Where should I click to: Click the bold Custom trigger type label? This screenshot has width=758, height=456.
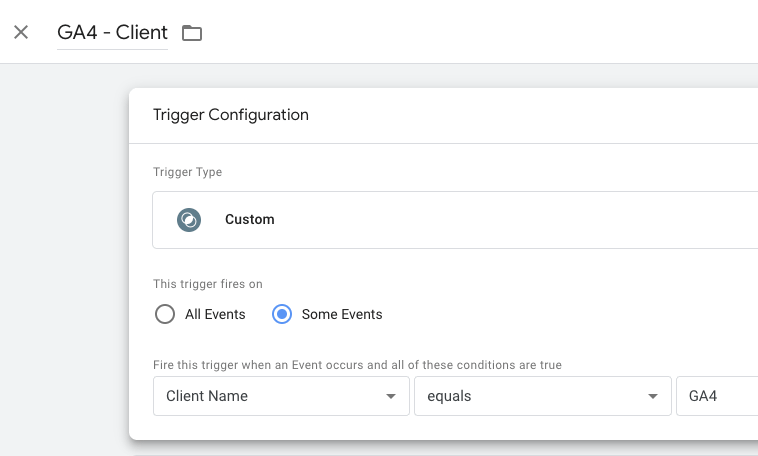tap(250, 220)
